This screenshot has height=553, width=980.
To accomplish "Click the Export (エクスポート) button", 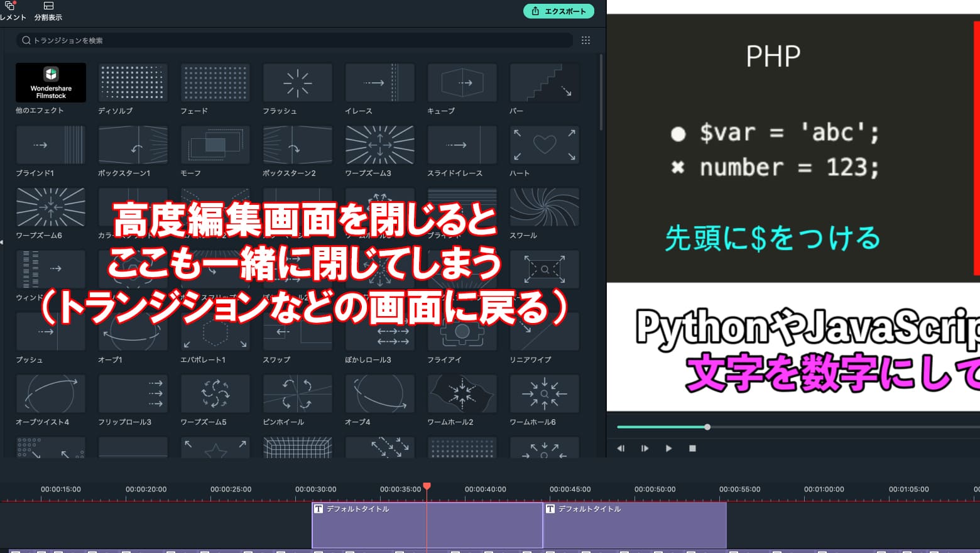I will pos(558,11).
